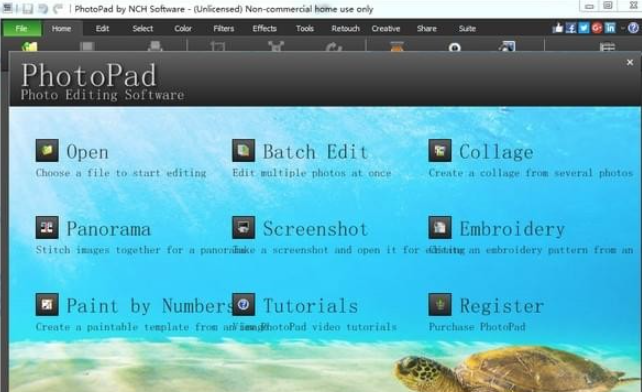Switch to the Color tab

183,28
